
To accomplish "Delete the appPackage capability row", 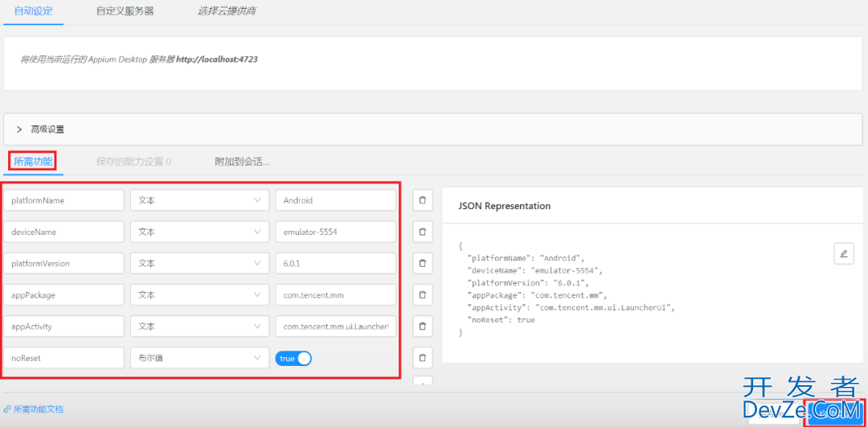I will 423,295.
